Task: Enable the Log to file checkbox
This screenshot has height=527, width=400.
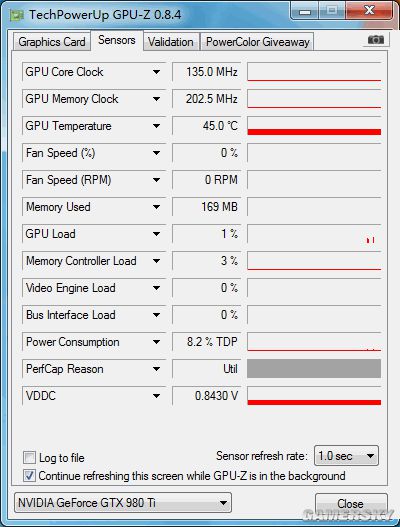Action: 29,457
